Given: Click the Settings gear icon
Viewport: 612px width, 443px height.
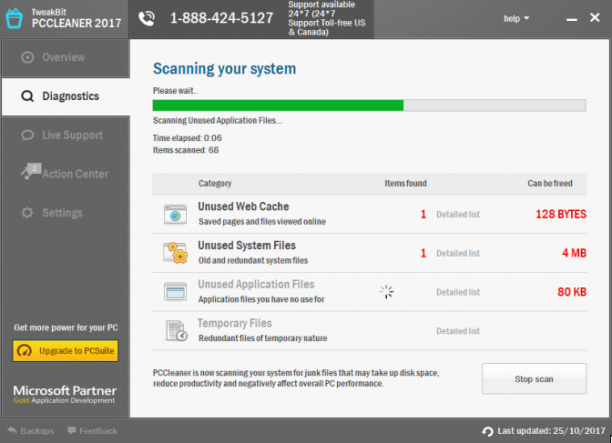Looking at the screenshot, I should tap(27, 213).
